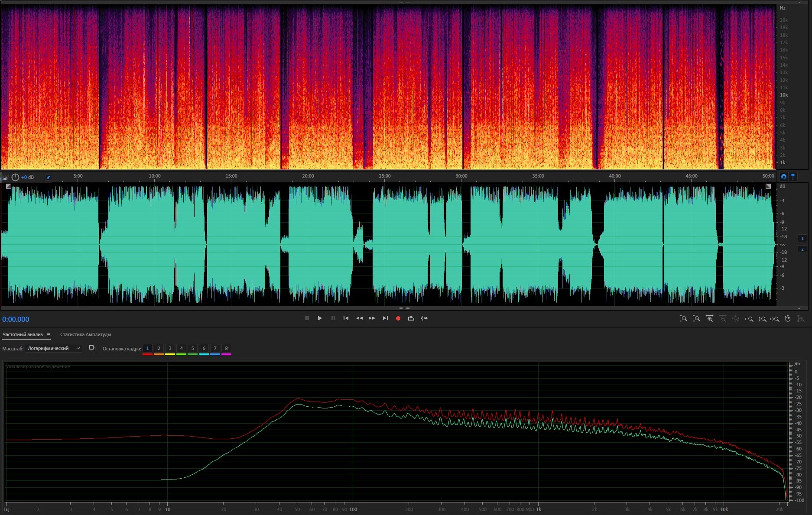Click Zoom In Amplitude icon

[683, 319]
